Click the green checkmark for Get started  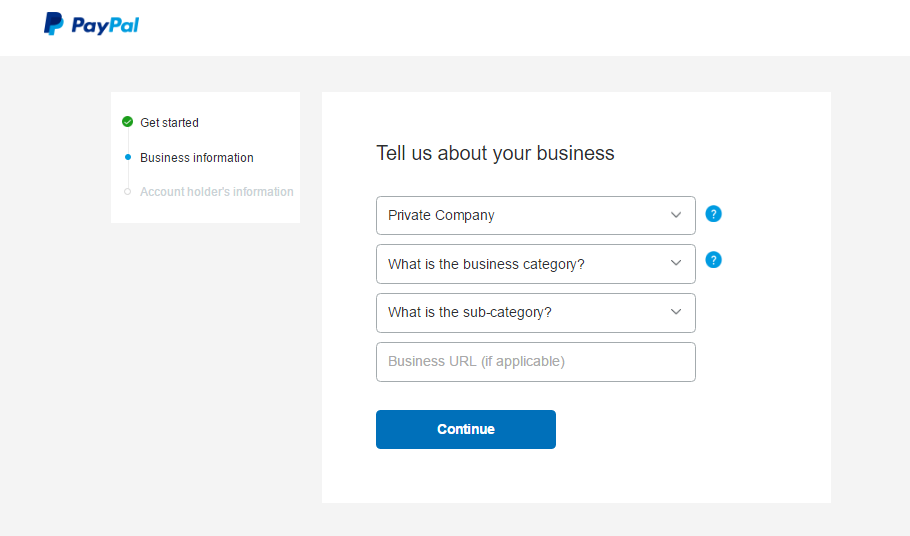point(128,122)
